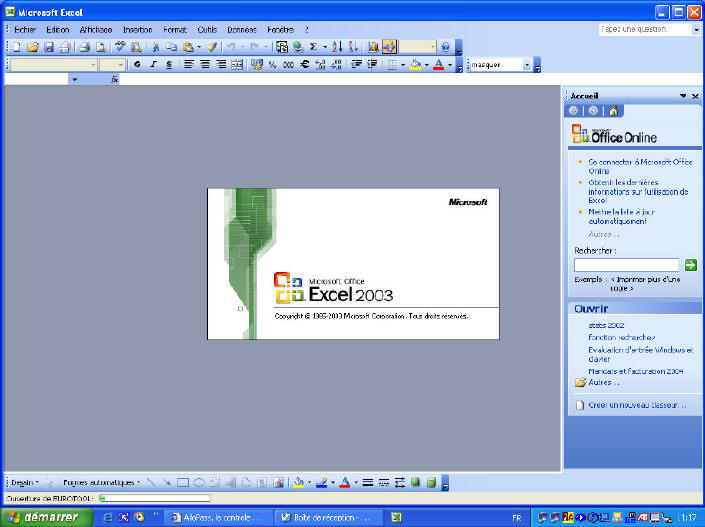Open the 'masquer' combo box dropdown
Screen dimensions: 705x527
coord(527,65)
